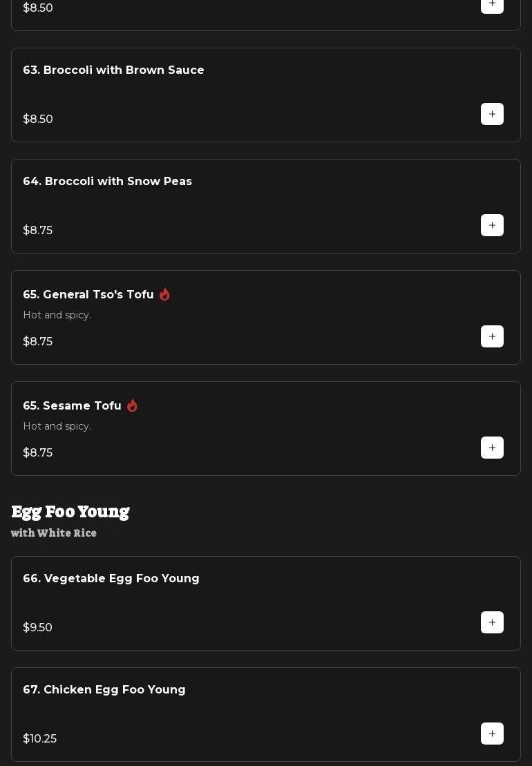Open the Broccoli with Brown Sauce item title
Image resolution: width=532 pixels, height=766 pixels.
click(113, 70)
